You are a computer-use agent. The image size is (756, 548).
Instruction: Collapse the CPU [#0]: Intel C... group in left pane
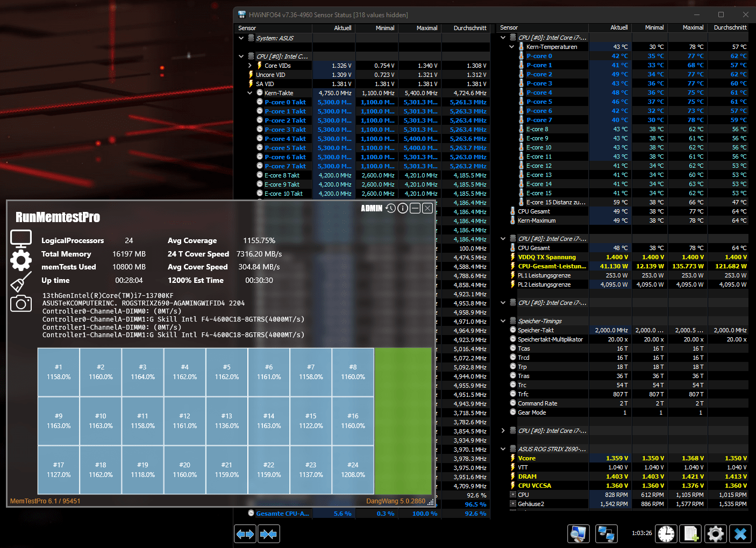241,56
